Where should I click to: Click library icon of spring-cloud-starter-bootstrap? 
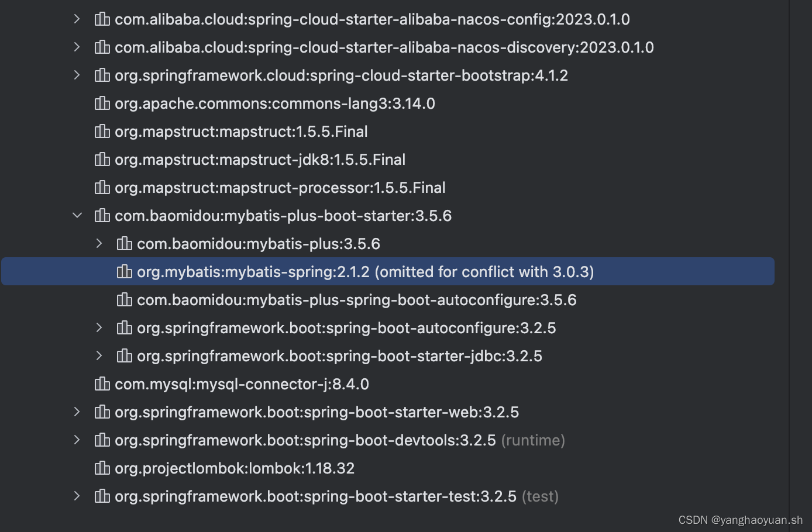tap(102, 75)
